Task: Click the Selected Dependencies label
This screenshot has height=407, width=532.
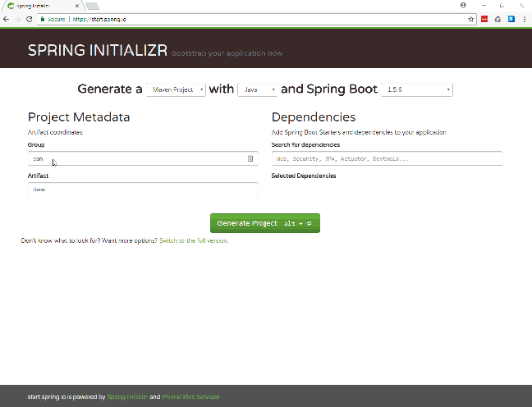Action: pos(304,176)
